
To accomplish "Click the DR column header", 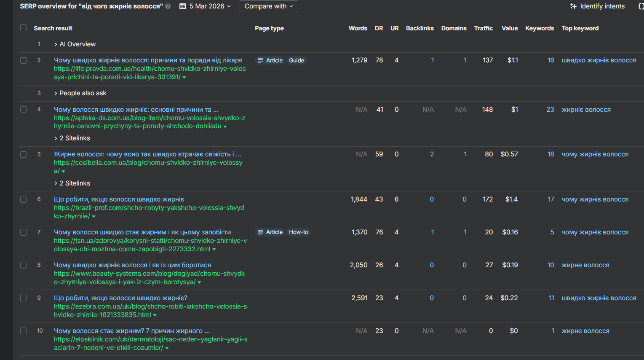I will point(379,28).
